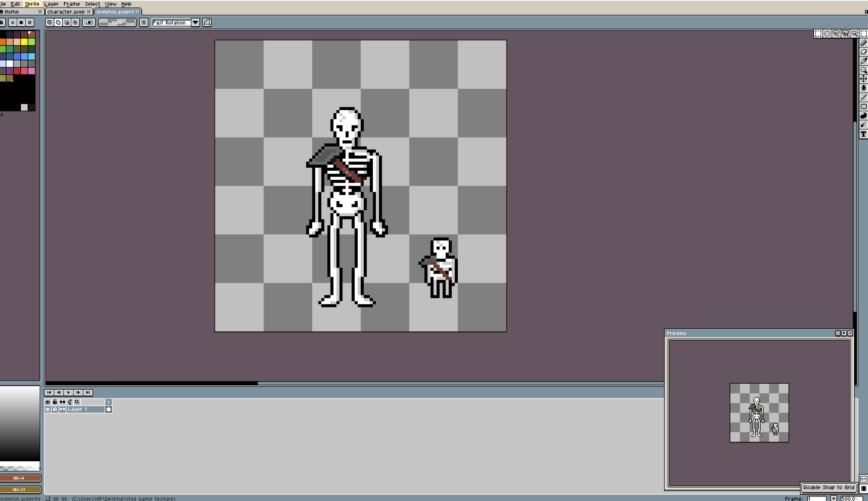The image size is (868, 501).
Task: Select the Move tool
Action: click(x=863, y=79)
